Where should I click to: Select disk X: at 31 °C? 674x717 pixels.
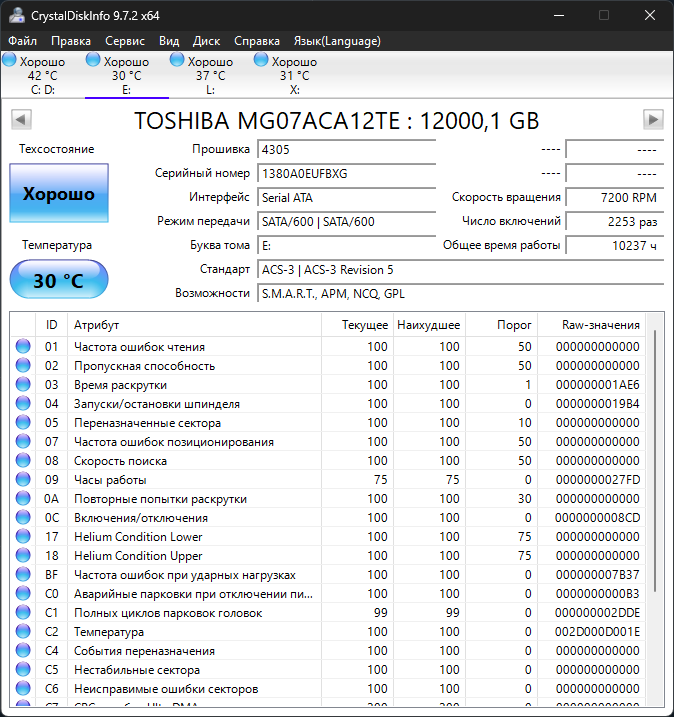tap(294, 75)
